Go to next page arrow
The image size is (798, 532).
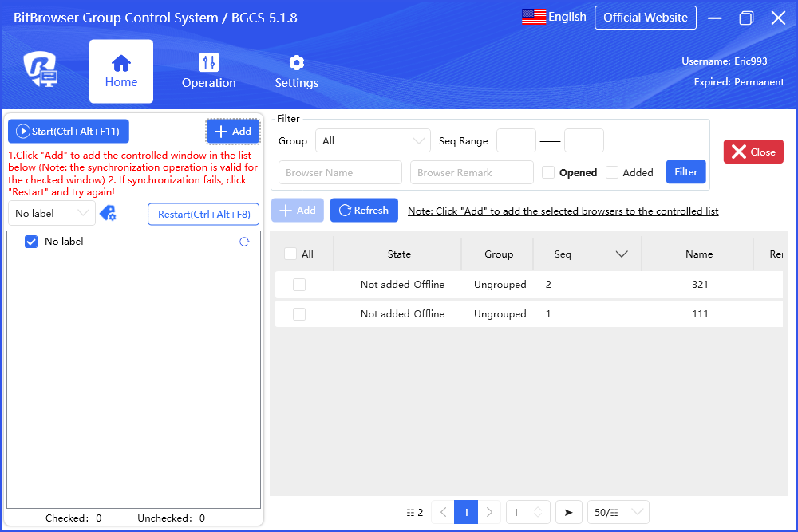click(489, 512)
